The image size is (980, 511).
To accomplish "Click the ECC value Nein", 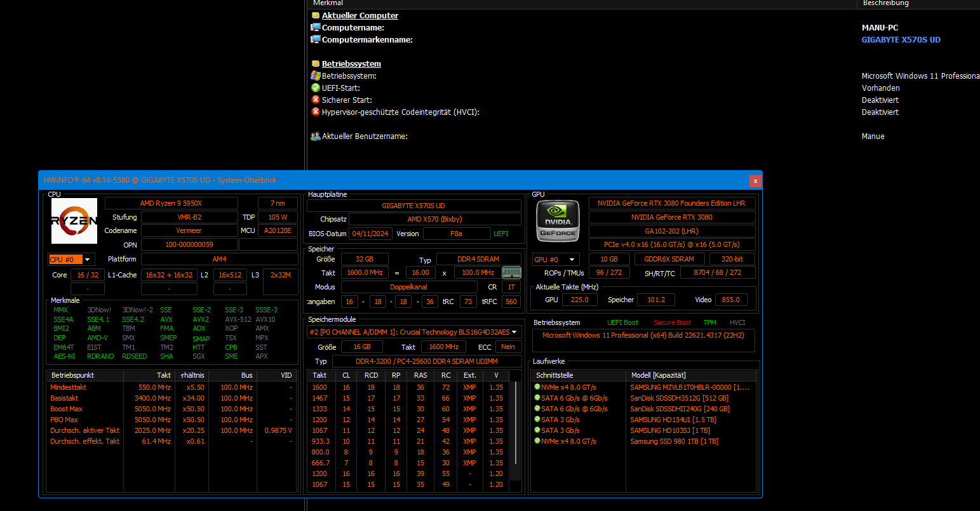I will coord(508,347).
